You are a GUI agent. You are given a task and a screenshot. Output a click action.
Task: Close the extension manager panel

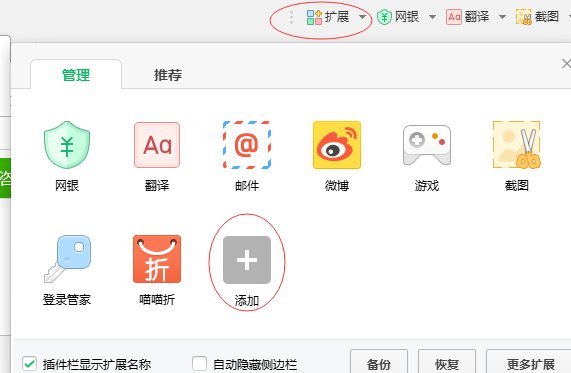click(x=566, y=64)
